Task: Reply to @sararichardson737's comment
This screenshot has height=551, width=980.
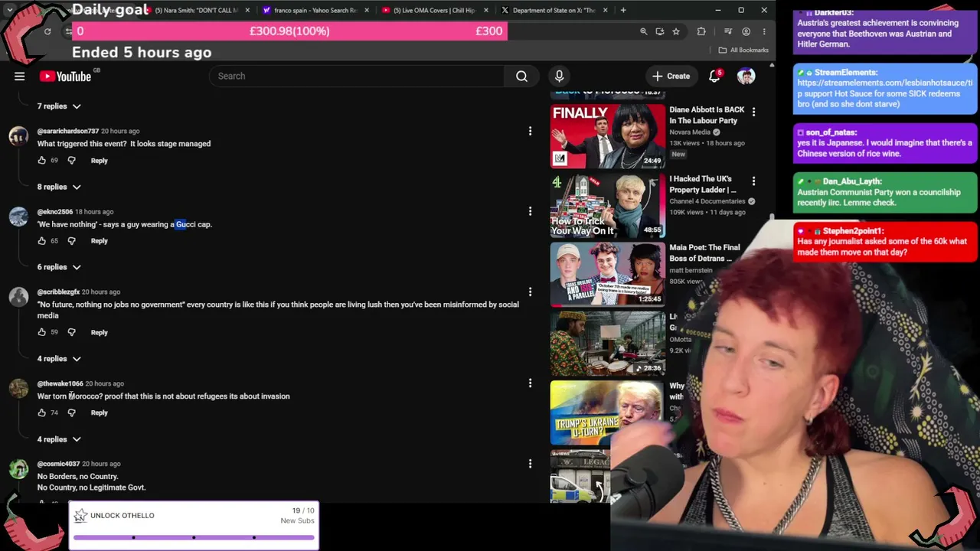Action: tap(100, 161)
